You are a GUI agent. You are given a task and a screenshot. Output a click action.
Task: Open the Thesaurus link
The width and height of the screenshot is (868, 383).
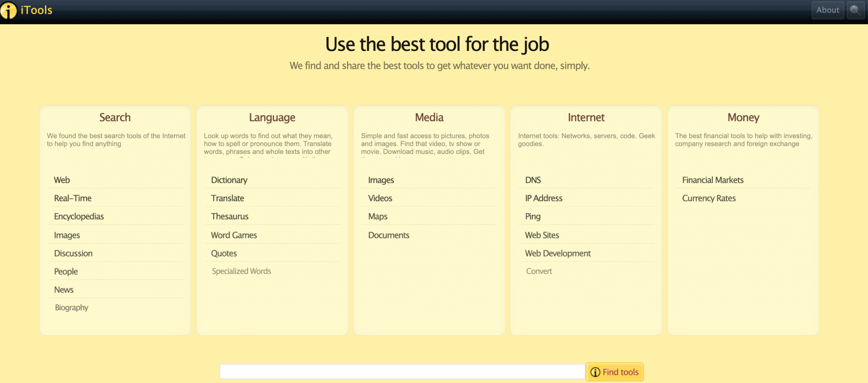point(230,216)
